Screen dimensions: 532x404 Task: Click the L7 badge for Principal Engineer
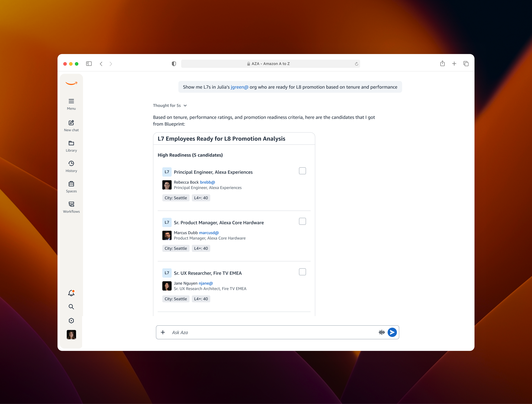pyautogui.click(x=167, y=172)
